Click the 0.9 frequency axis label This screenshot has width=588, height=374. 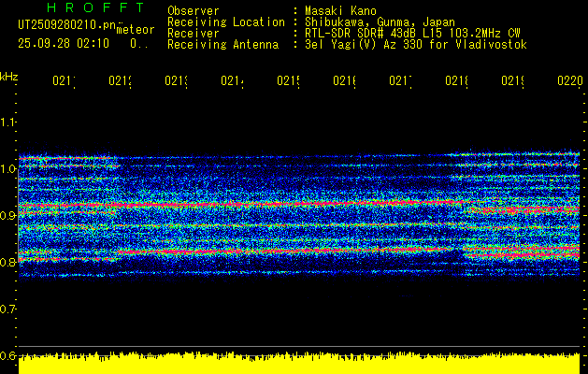point(7,216)
